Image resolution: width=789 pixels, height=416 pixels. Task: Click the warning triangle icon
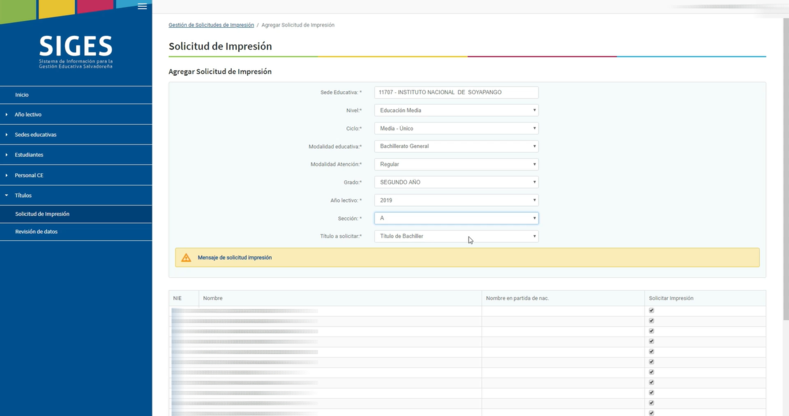tap(186, 258)
